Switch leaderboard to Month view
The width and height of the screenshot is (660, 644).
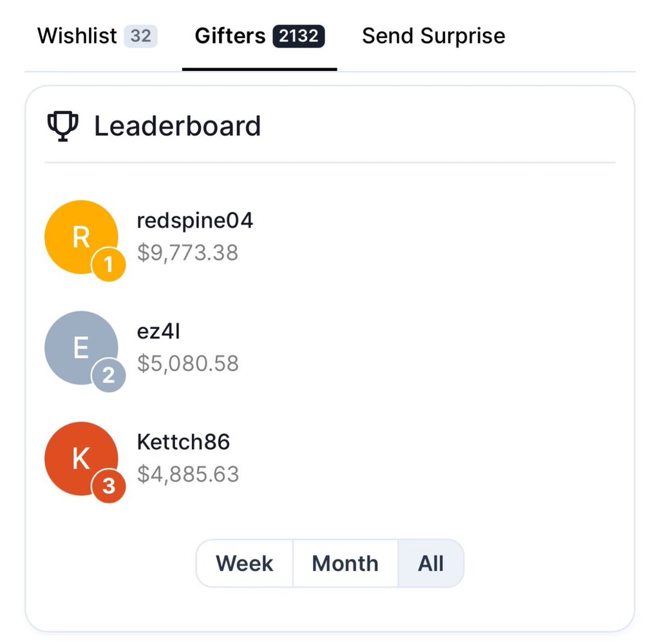coord(345,563)
